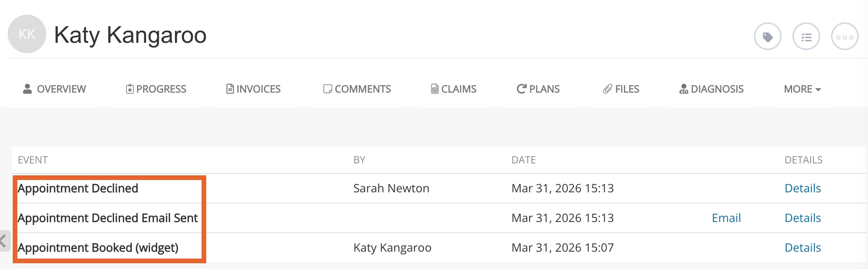Go to the Invoices tab

click(x=253, y=89)
